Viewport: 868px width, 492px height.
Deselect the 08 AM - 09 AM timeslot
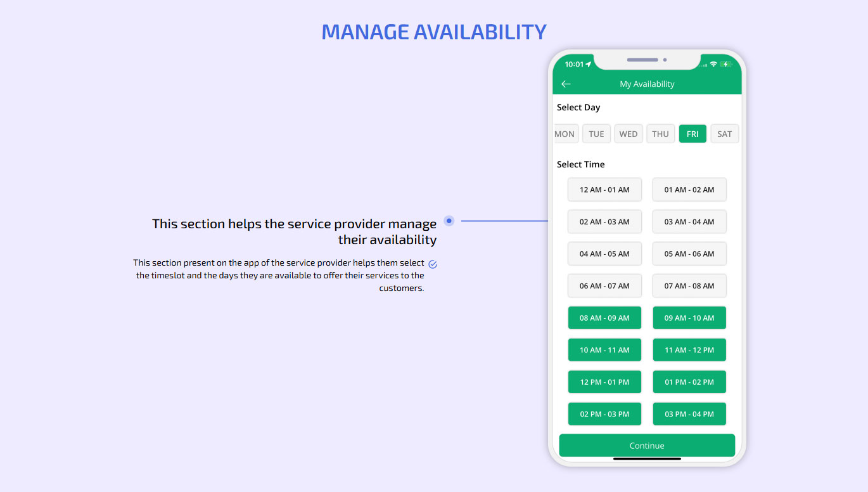(x=604, y=318)
